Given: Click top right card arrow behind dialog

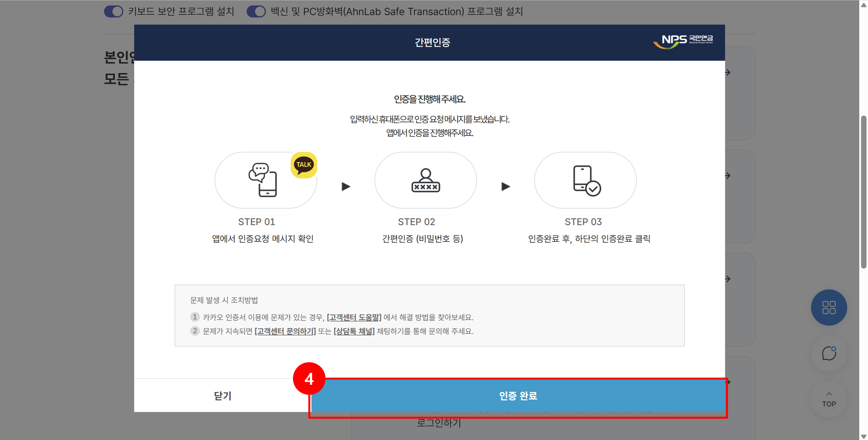Looking at the screenshot, I should pyautogui.click(x=728, y=72).
